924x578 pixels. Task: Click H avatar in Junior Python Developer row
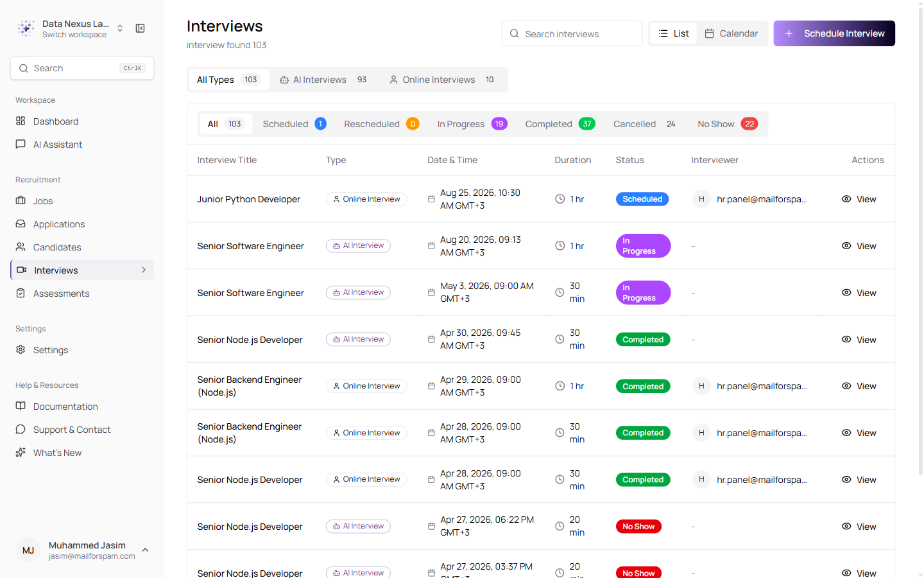point(701,199)
